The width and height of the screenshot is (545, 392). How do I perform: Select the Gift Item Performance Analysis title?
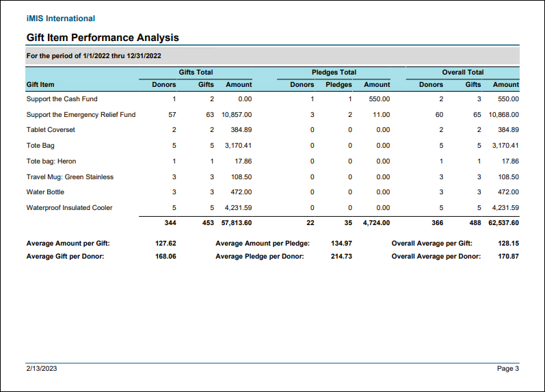(x=103, y=38)
